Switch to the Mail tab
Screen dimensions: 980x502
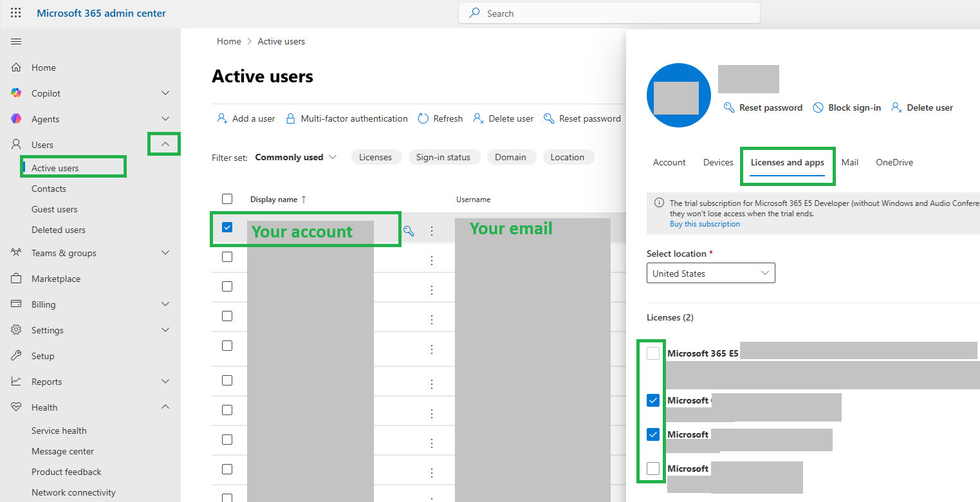point(850,162)
